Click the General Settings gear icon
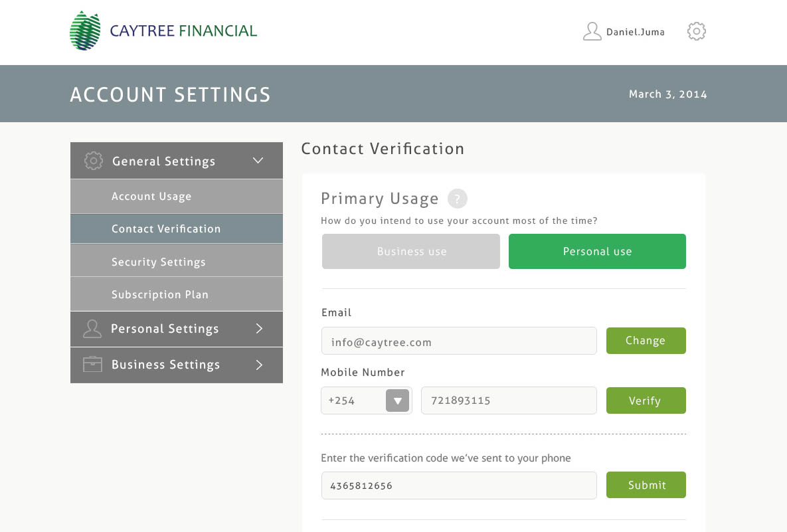The height and width of the screenshot is (532, 787). coord(94,161)
